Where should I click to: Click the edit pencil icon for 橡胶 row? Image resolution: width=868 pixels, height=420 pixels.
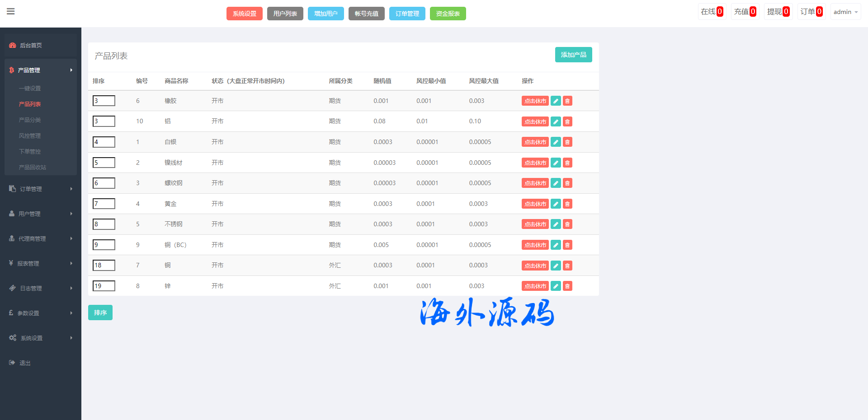[x=556, y=101]
